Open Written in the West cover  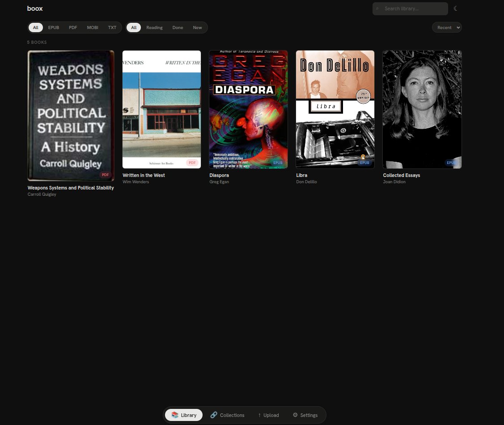pyautogui.click(x=162, y=109)
